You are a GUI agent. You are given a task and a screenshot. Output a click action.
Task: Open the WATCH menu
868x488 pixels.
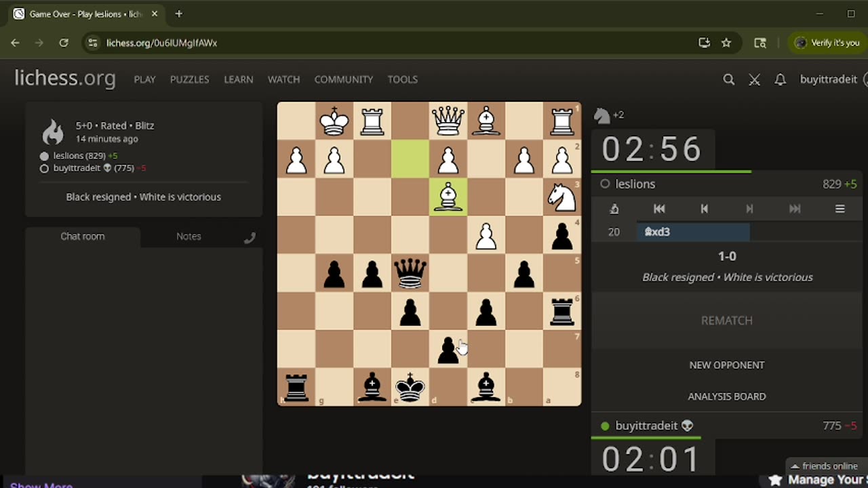283,79
